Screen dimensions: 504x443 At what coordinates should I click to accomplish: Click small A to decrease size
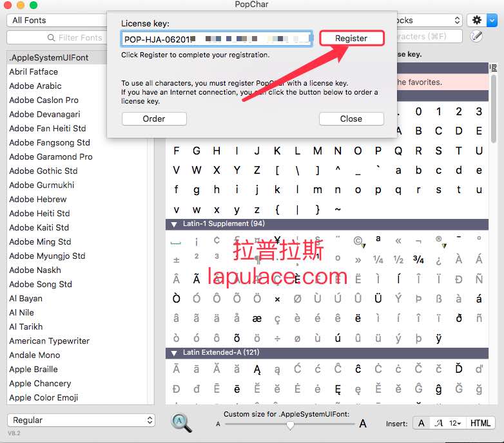click(218, 424)
